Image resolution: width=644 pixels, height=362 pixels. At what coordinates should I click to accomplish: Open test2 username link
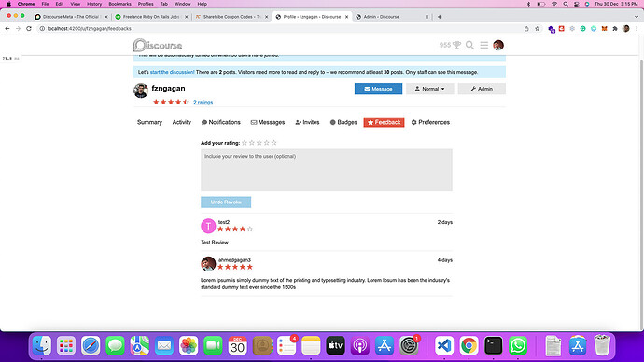[224, 222]
